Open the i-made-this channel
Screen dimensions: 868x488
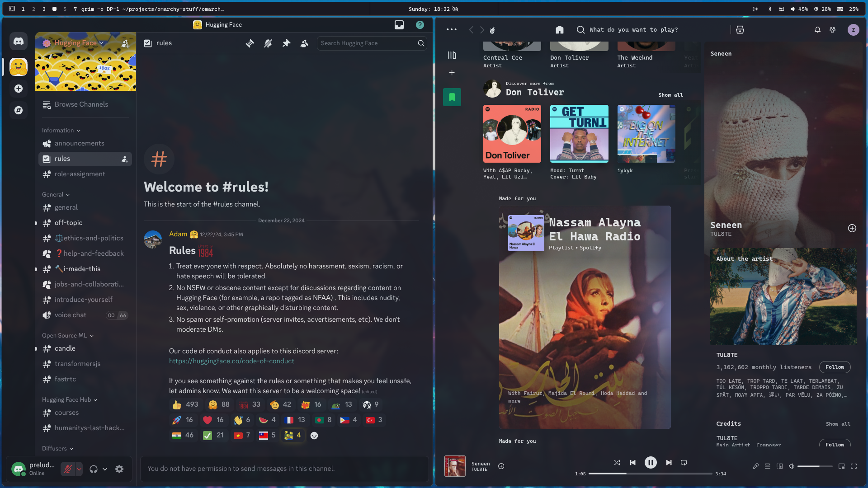[x=85, y=269]
